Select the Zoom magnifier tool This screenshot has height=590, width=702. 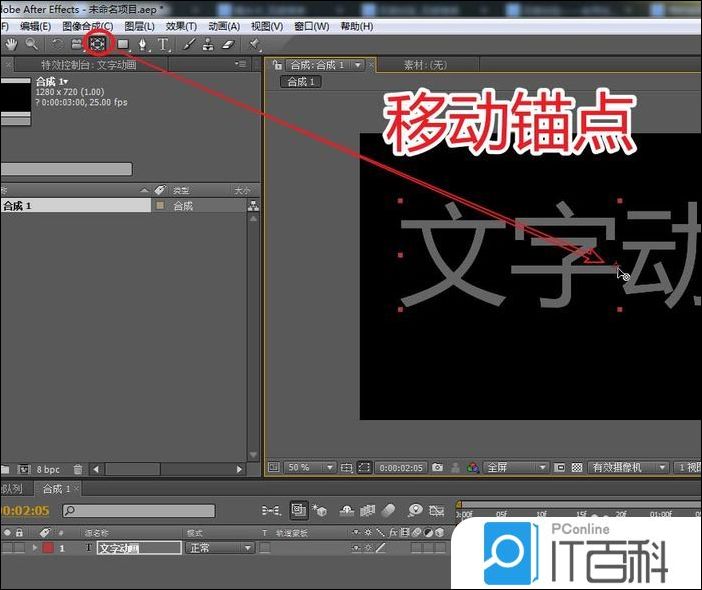[x=31, y=44]
